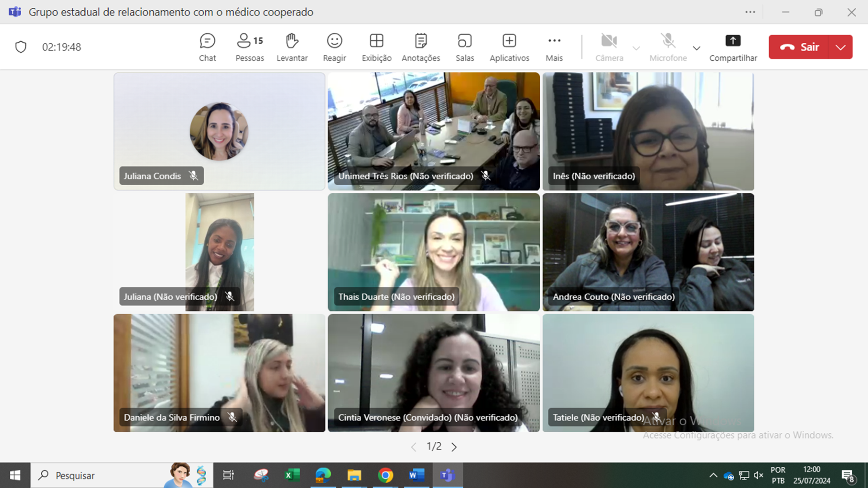Leave the meeting with Sair

799,47
